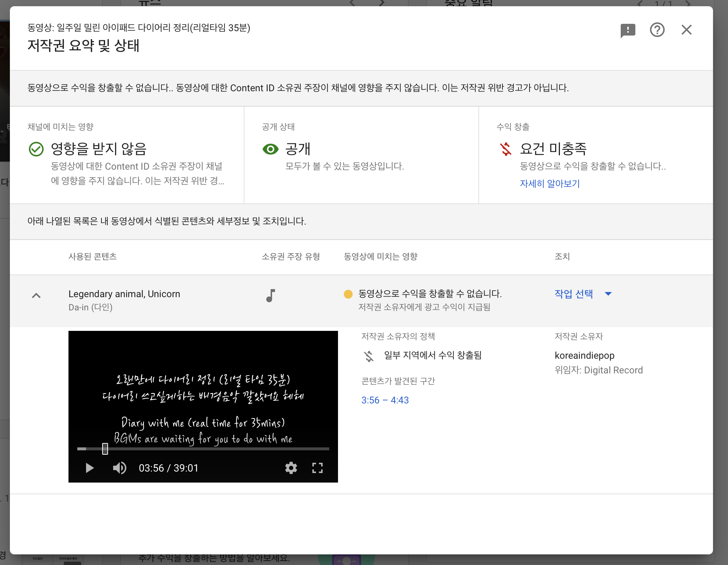Enter fullscreen in the video player

click(x=317, y=468)
